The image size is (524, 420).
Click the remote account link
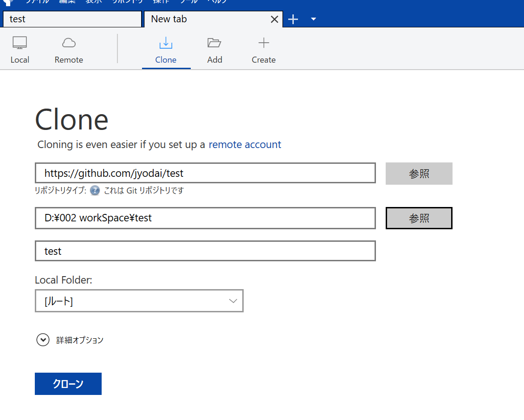point(245,144)
